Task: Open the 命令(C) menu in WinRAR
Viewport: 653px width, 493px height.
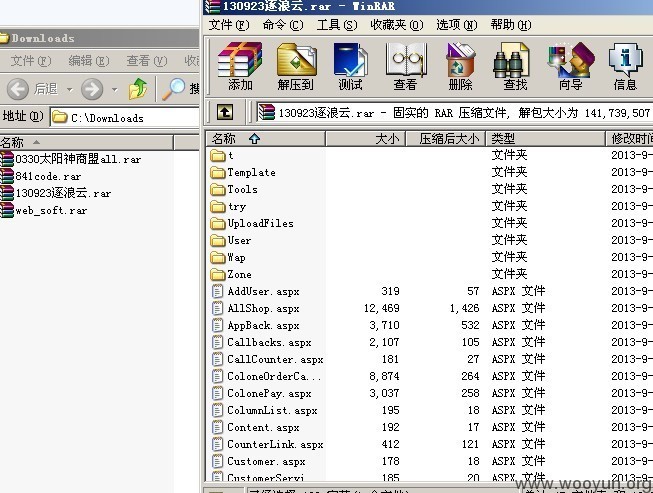Action: coord(283,25)
